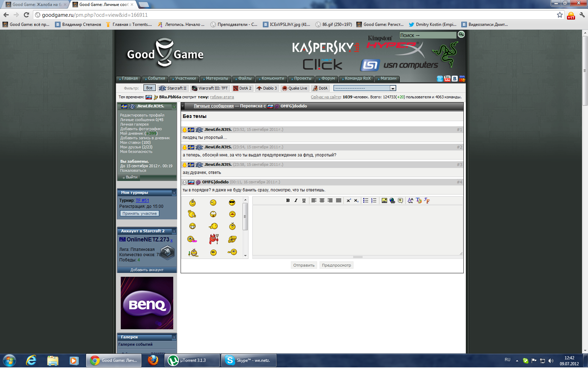Click the Отправить button
The height and width of the screenshot is (373, 588).
tap(304, 265)
